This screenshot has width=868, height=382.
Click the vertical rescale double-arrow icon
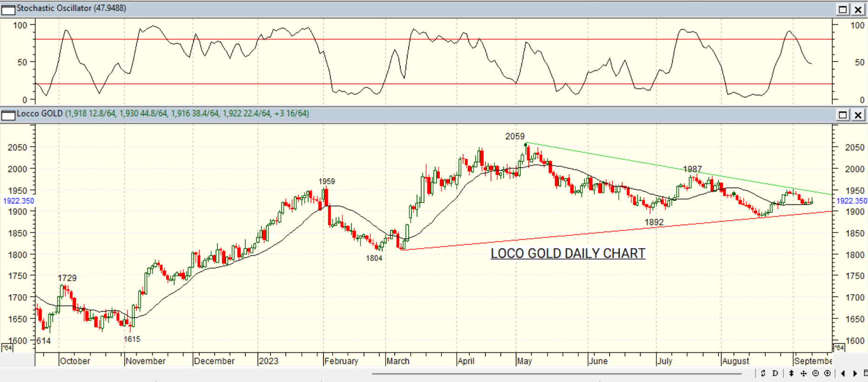point(791,373)
